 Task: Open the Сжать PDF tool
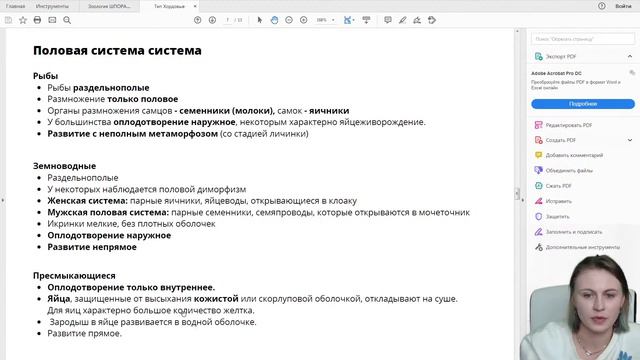553,186
